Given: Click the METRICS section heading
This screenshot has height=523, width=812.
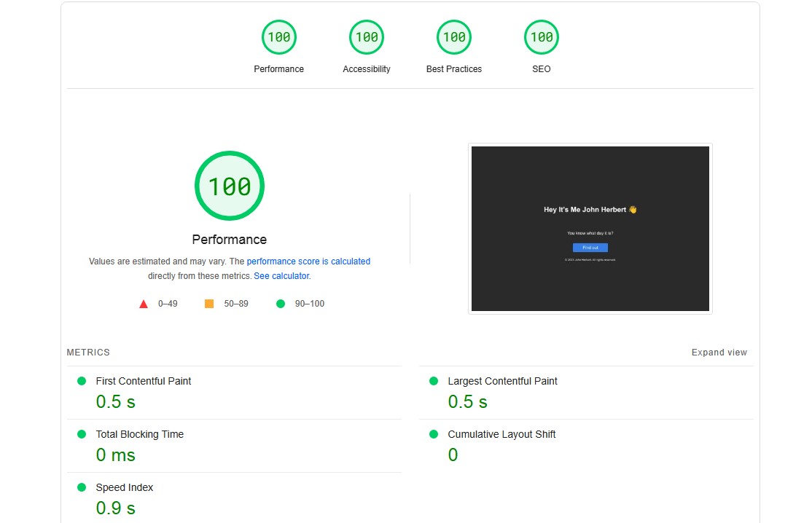Looking at the screenshot, I should 88,353.
